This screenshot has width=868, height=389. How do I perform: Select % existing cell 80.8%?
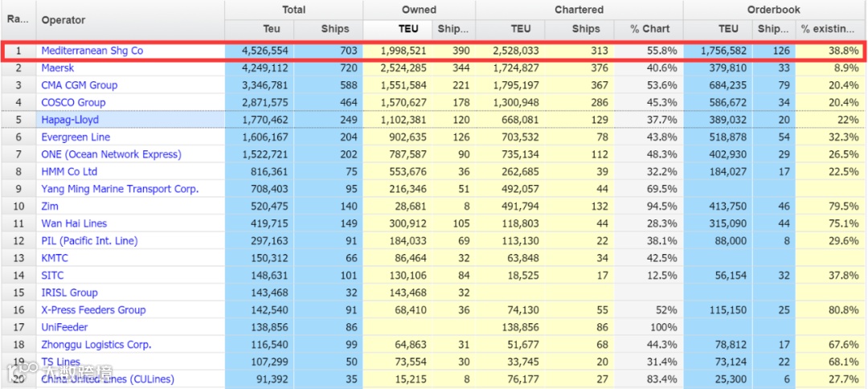click(x=830, y=310)
